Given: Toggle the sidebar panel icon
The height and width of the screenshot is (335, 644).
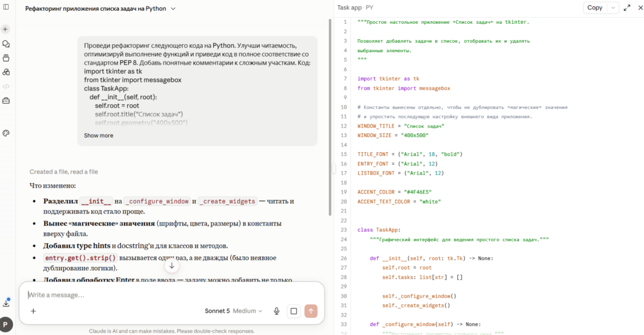Looking at the screenshot, I should click(6, 7).
